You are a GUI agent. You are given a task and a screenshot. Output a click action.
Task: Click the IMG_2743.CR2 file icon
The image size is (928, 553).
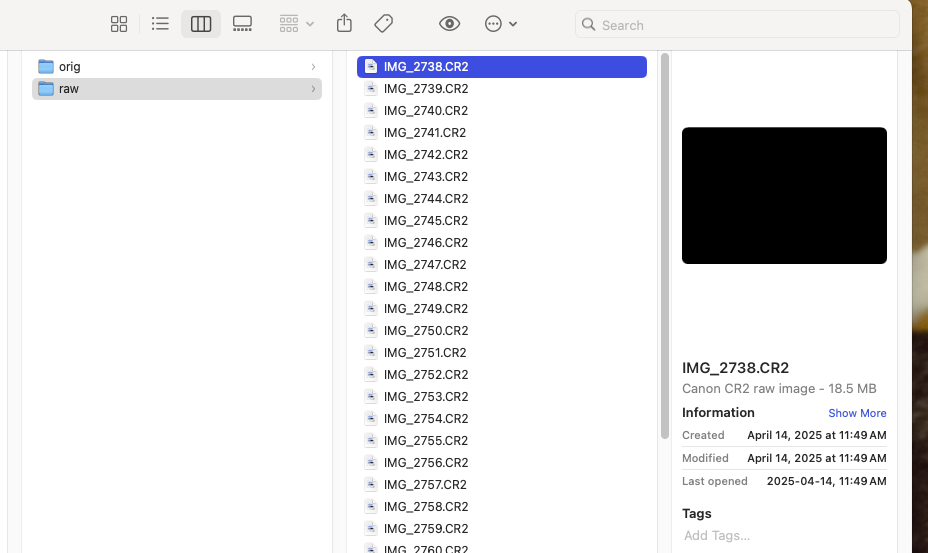click(x=370, y=176)
